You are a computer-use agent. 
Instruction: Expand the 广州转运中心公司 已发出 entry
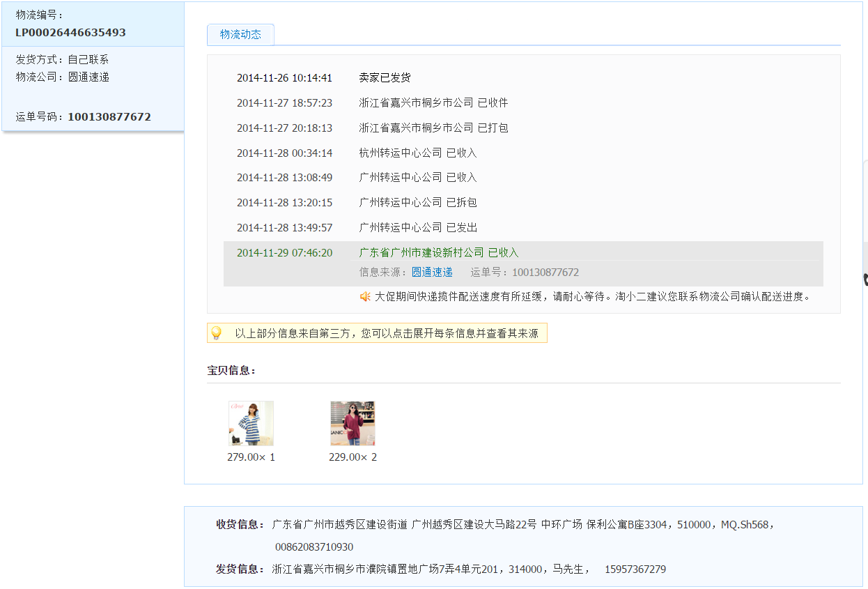[418, 228]
